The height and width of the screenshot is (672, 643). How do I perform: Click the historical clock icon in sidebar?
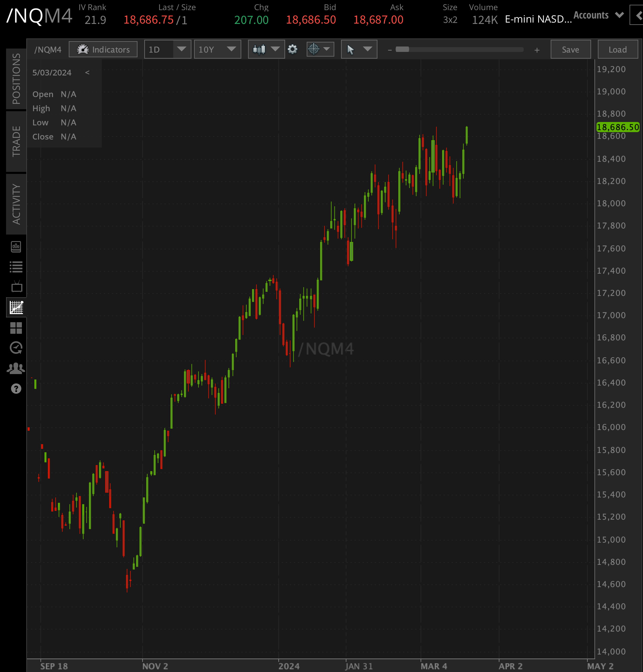pyautogui.click(x=16, y=348)
